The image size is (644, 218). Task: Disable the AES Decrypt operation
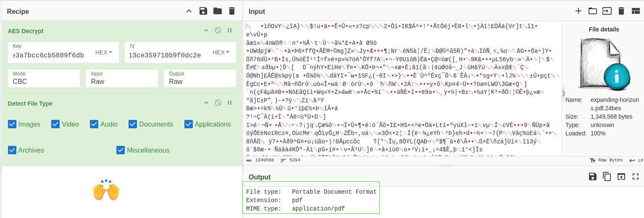pos(218,30)
